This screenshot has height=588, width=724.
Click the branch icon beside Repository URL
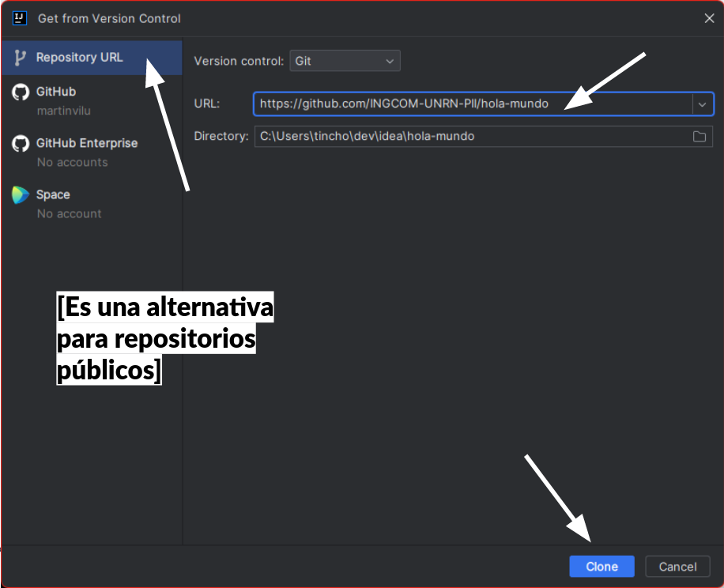[x=21, y=58]
